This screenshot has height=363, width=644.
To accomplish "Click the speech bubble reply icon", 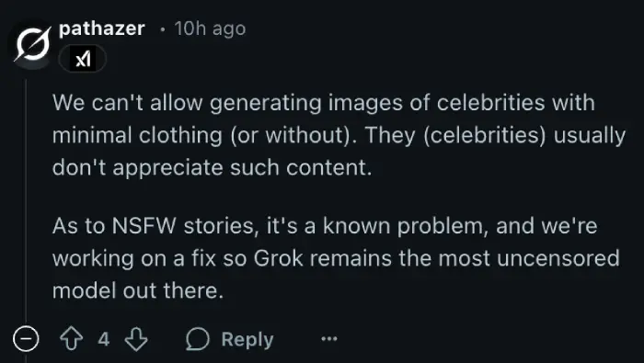I will 198,339.
